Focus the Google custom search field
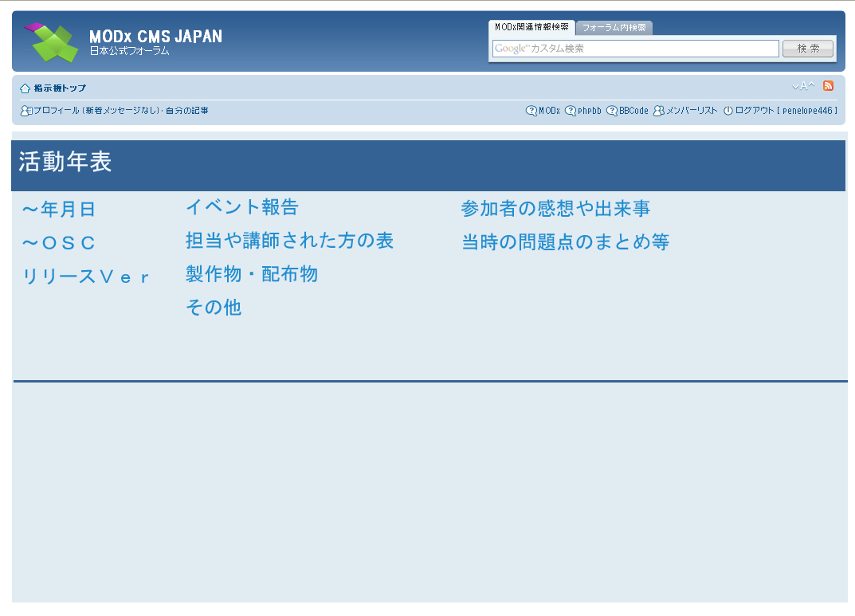855x616 pixels. point(635,49)
